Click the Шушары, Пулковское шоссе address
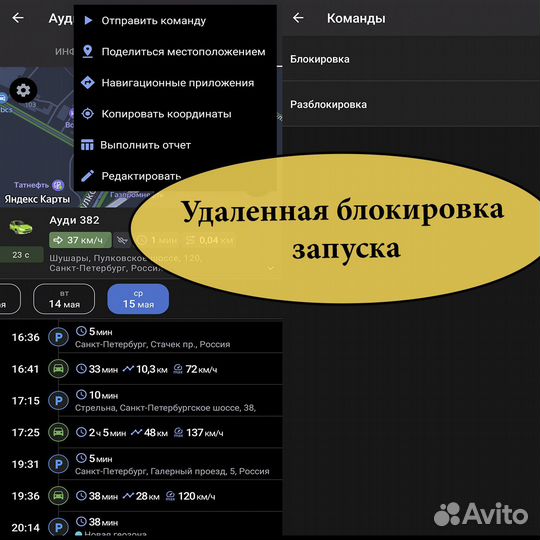Image resolution: width=540 pixels, height=540 pixels. [x=125, y=263]
